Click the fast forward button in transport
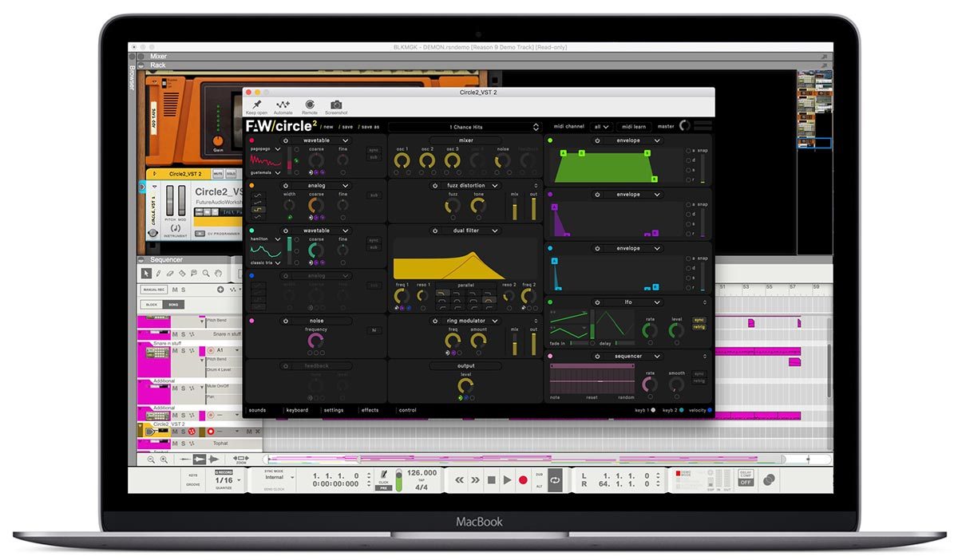 click(x=476, y=480)
